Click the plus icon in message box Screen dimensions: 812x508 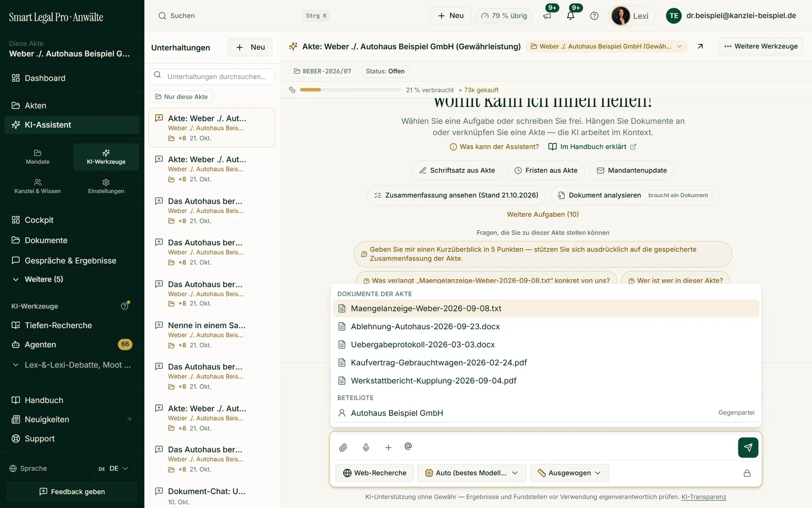click(x=388, y=448)
